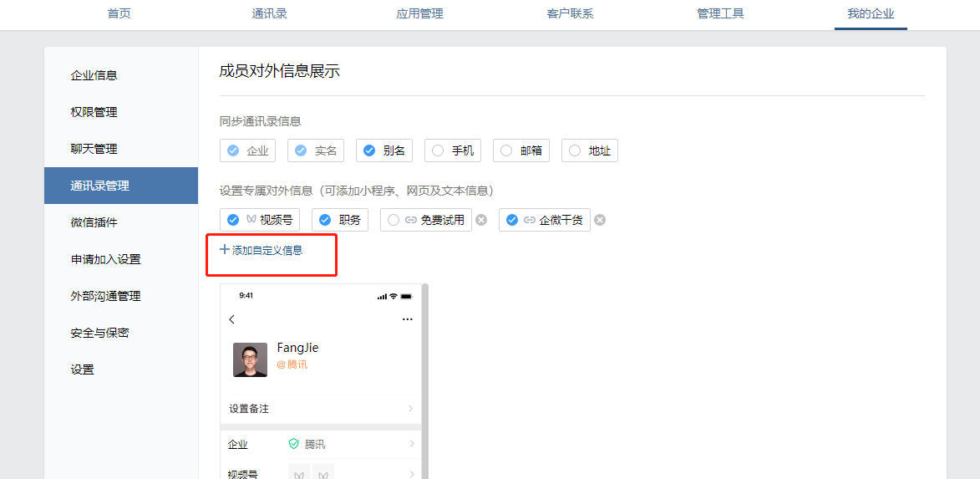Click FangJie's profile avatar photo
Viewport: 980px width, 479px height.
point(250,359)
